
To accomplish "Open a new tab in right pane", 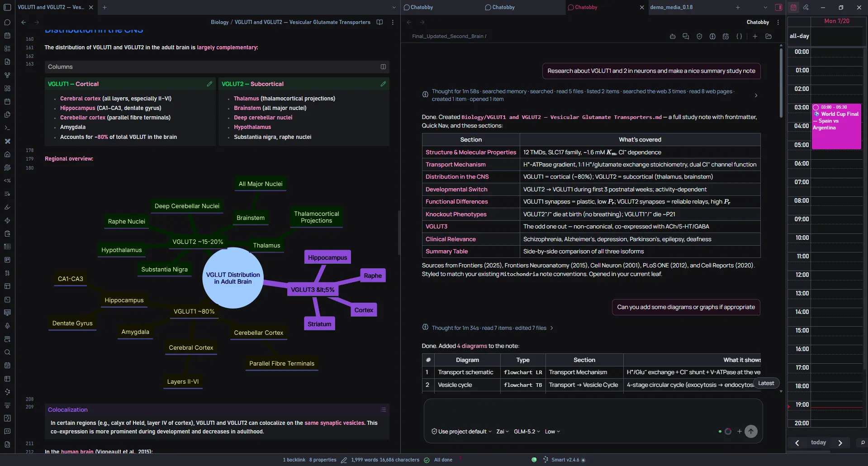I will click(x=738, y=7).
